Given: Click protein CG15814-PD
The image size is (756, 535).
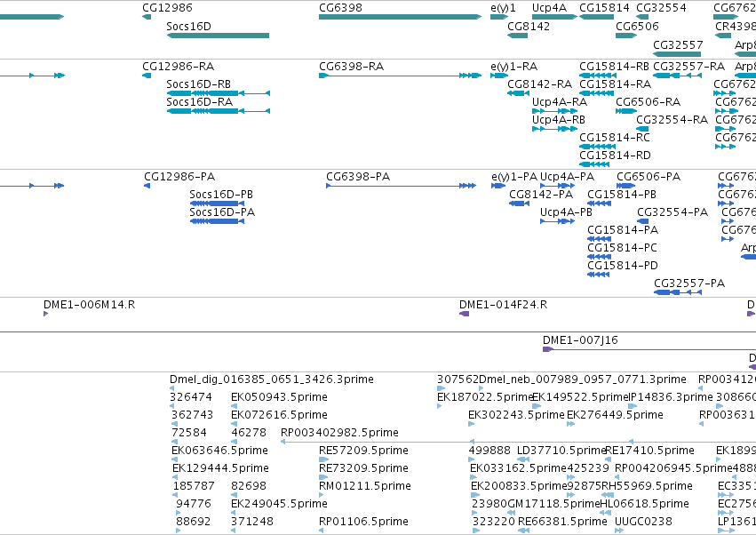Looking at the screenshot, I should tap(598, 275).
